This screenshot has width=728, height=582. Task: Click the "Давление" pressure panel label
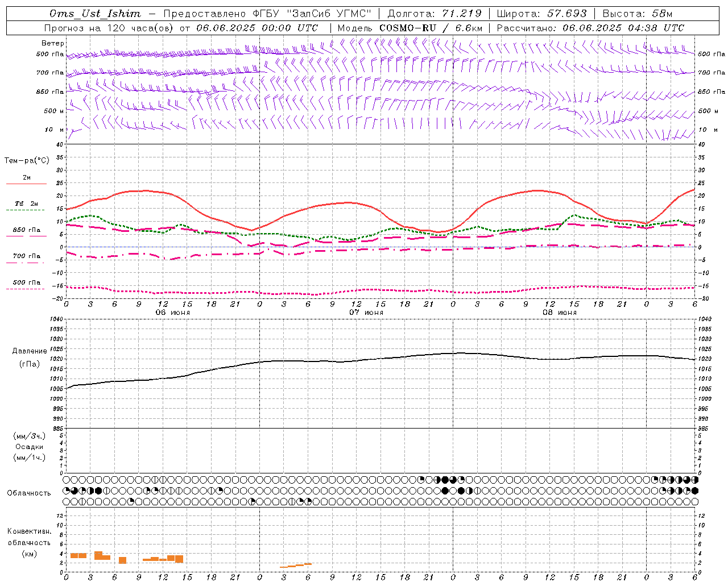(x=30, y=351)
